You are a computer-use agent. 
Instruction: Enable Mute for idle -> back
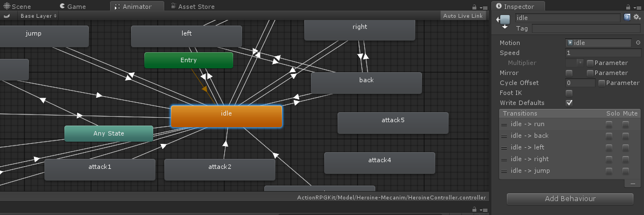[626, 136]
